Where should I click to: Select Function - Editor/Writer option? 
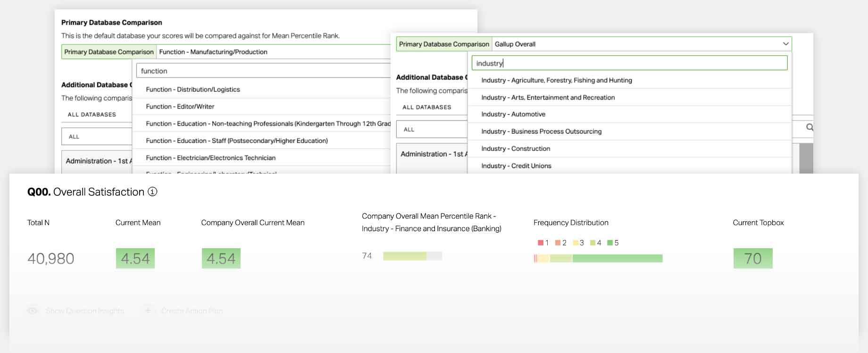(180, 107)
